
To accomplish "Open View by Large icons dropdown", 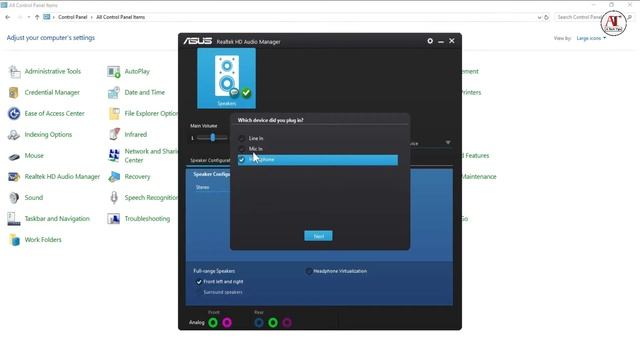I will pyautogui.click(x=591, y=38).
